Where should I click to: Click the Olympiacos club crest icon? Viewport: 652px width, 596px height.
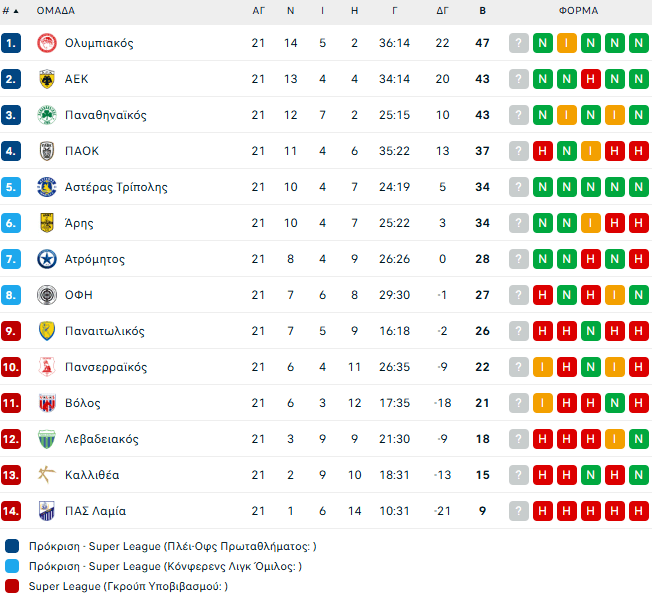pos(45,43)
